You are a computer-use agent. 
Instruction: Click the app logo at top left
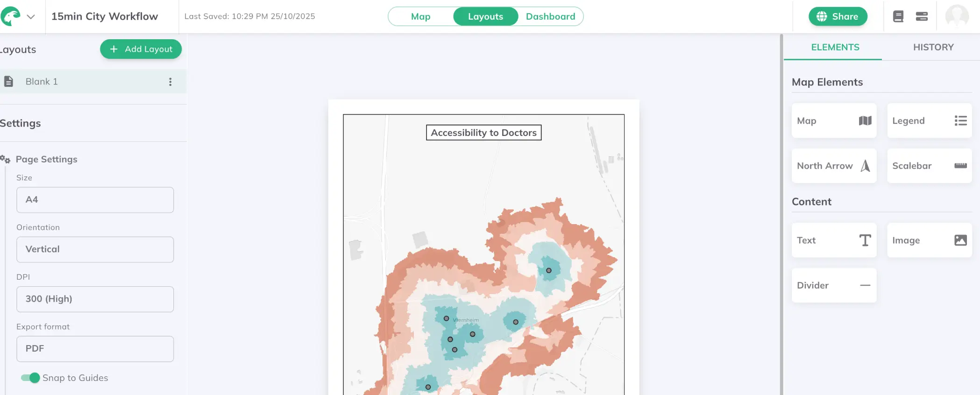(10, 16)
